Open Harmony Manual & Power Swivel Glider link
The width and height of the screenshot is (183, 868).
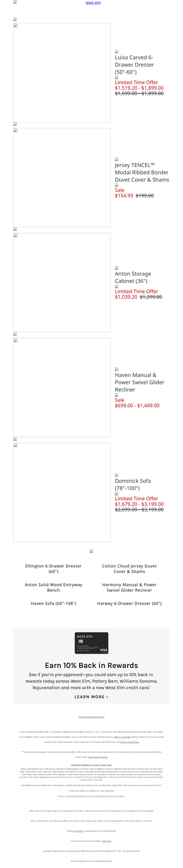[129, 587]
